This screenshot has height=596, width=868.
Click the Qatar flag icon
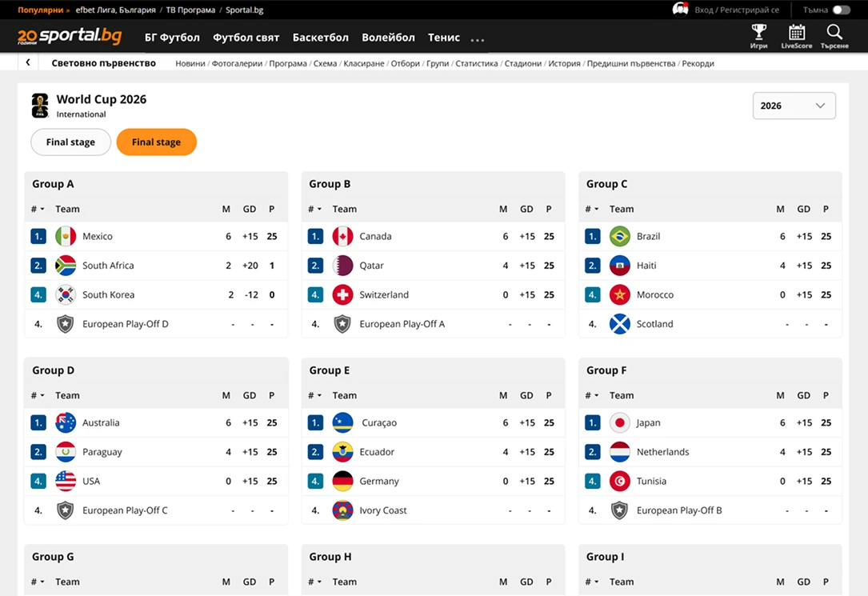(342, 266)
